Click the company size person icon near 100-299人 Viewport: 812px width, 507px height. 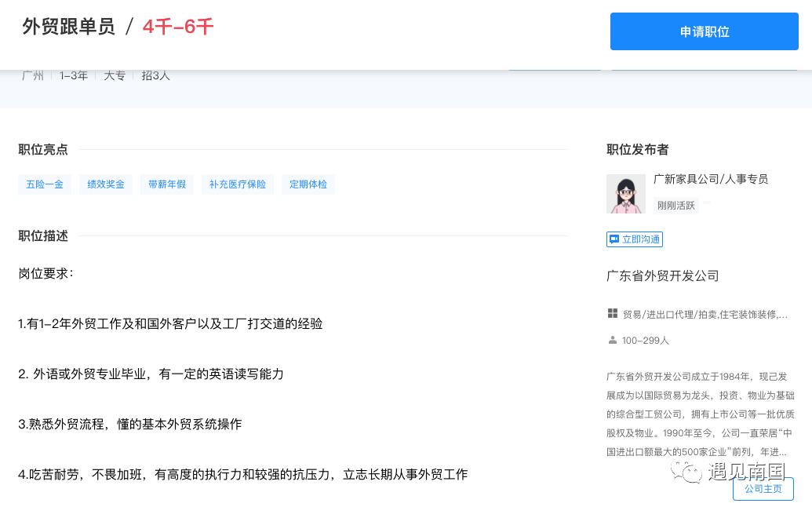click(x=612, y=340)
